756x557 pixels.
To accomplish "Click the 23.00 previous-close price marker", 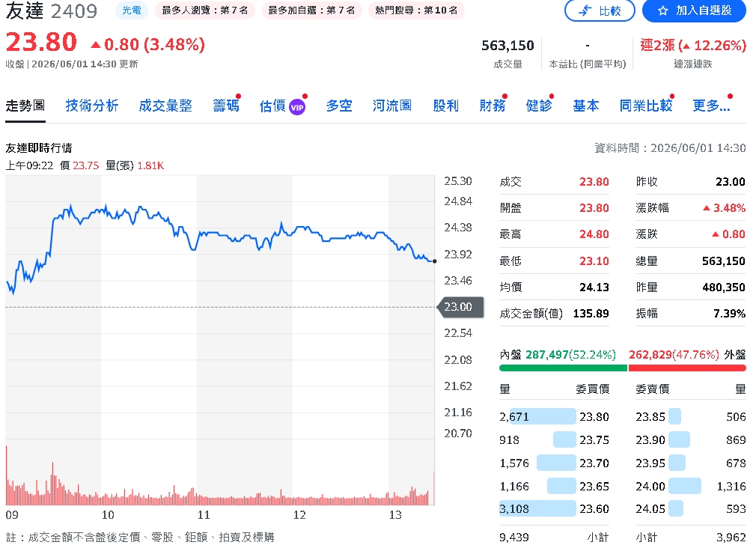I will 460,307.
